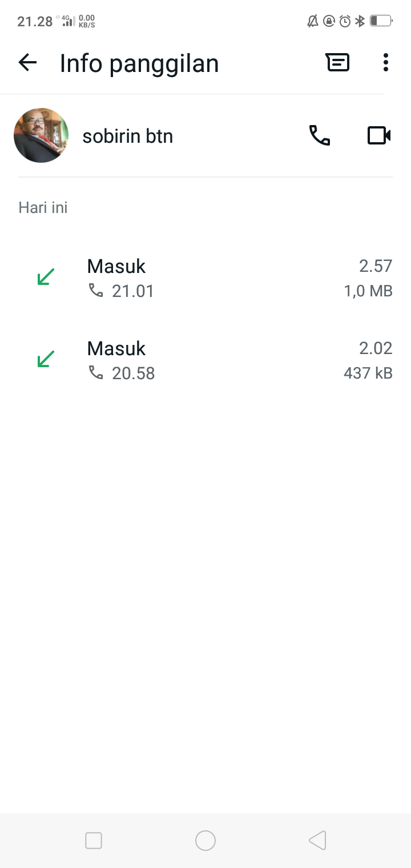The height and width of the screenshot is (868, 411).
Task: Select the incoming call at 21.01
Action: [205, 278]
